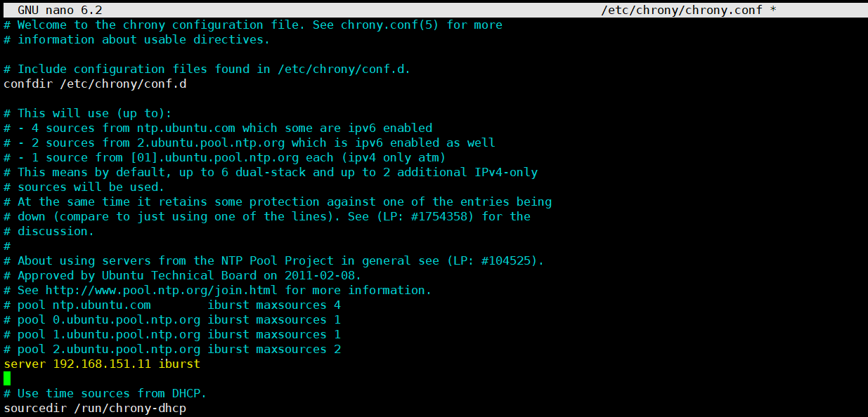The image size is (868, 417).
Task: Click the green cursor block on the empty line
Action: [7, 379]
